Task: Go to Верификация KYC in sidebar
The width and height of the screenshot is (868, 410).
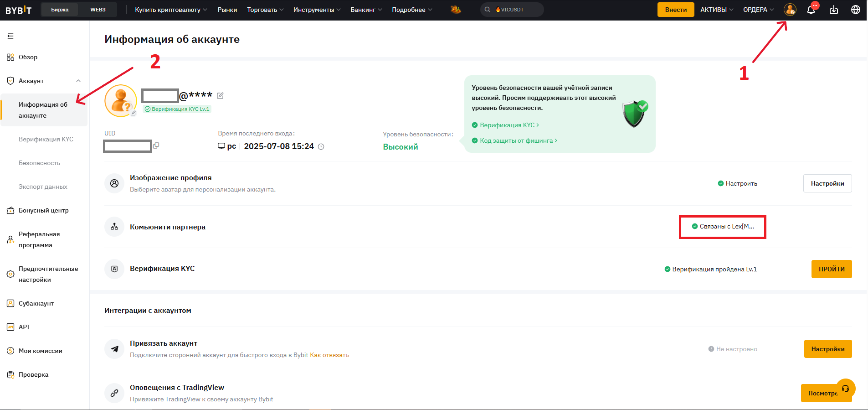Action: click(46, 139)
